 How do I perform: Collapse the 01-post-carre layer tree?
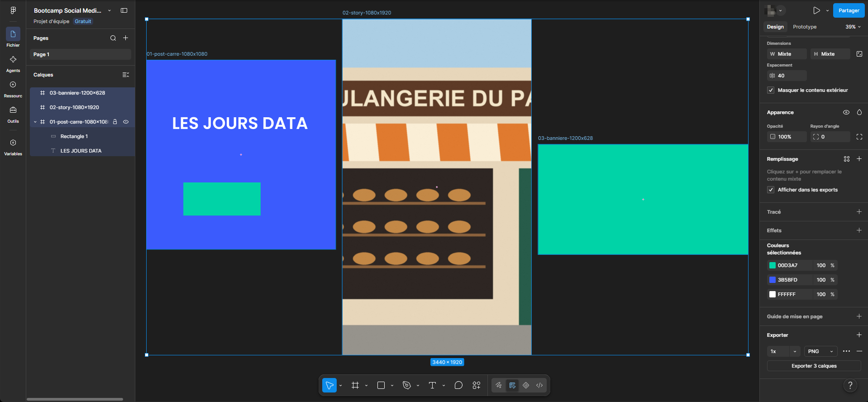click(35, 122)
